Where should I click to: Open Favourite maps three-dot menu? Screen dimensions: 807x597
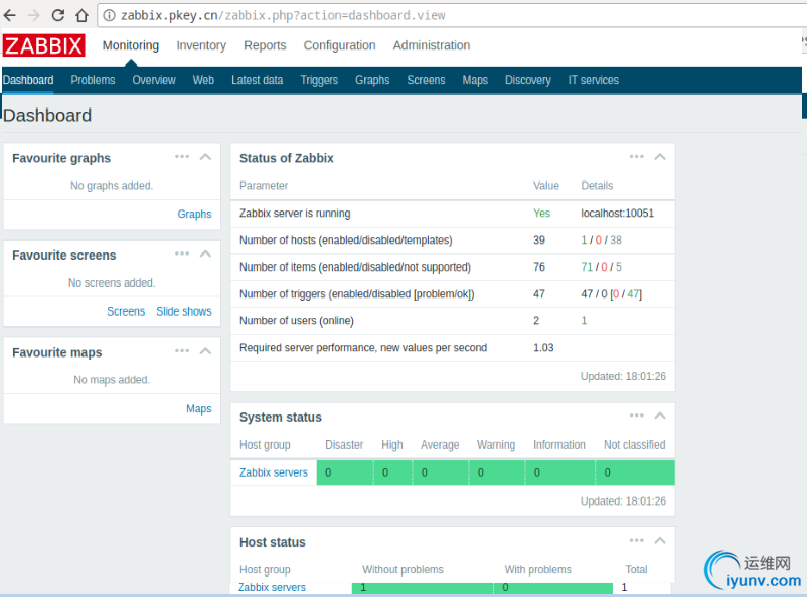click(x=182, y=350)
